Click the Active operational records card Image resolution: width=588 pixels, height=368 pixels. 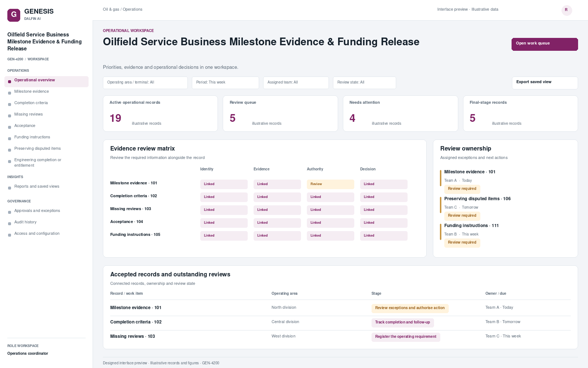point(160,113)
